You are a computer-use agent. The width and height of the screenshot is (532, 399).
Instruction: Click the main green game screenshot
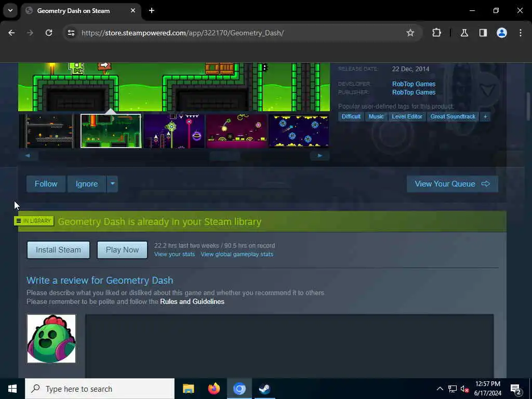point(174,87)
